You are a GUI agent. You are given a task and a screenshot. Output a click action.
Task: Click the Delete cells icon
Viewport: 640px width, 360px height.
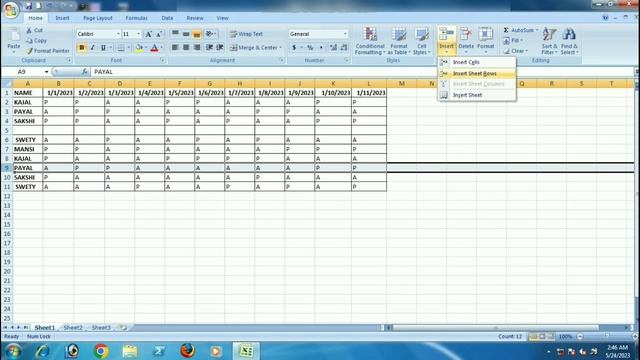[x=466, y=35]
